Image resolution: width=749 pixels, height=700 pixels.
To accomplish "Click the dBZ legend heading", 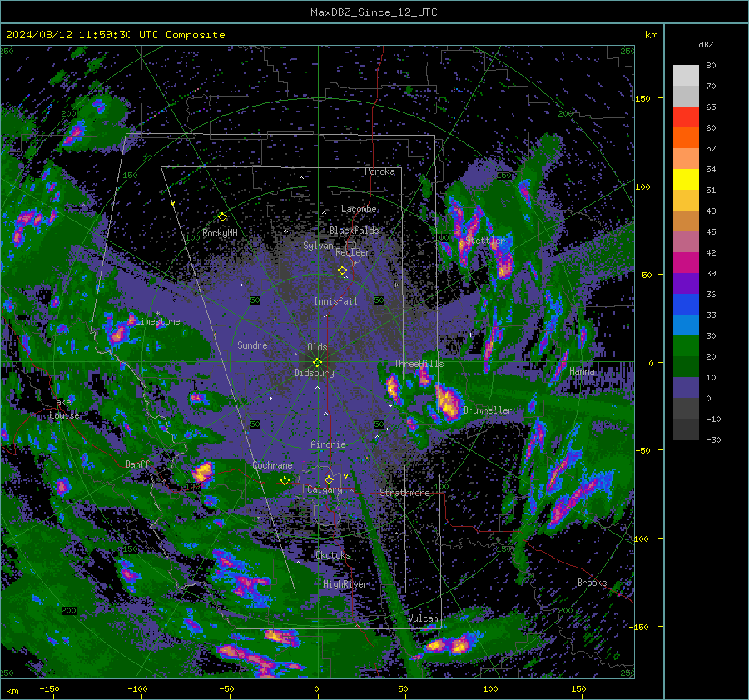I will (706, 45).
